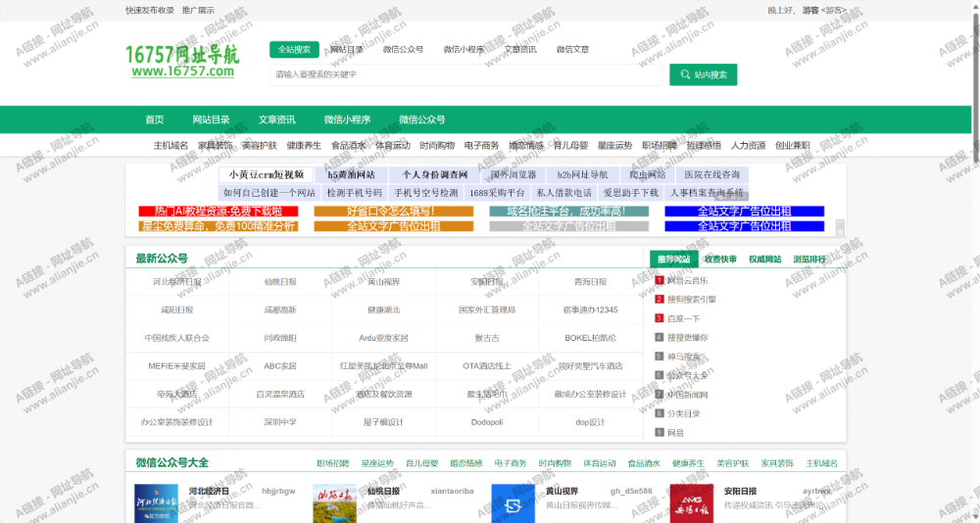The image size is (980, 523).
Task: Focus the keyword search input field
Action: (465, 74)
